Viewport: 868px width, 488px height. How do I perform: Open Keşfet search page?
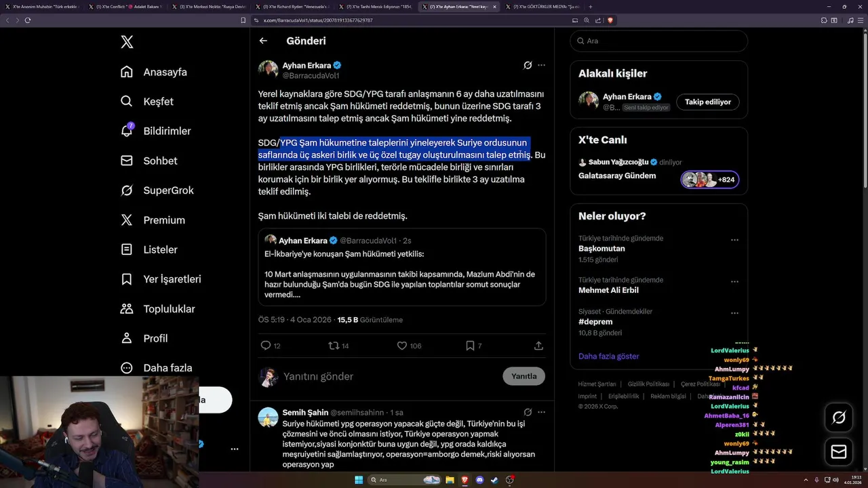tap(147, 102)
